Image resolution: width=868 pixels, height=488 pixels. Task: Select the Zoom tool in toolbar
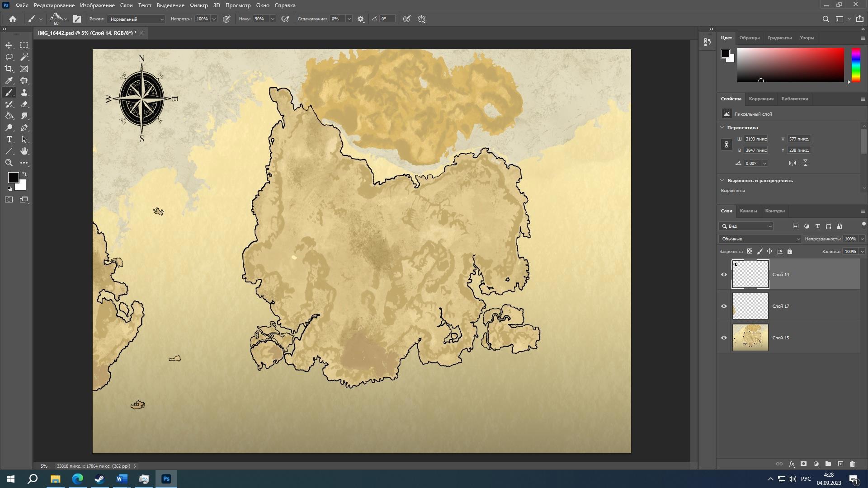click(9, 163)
